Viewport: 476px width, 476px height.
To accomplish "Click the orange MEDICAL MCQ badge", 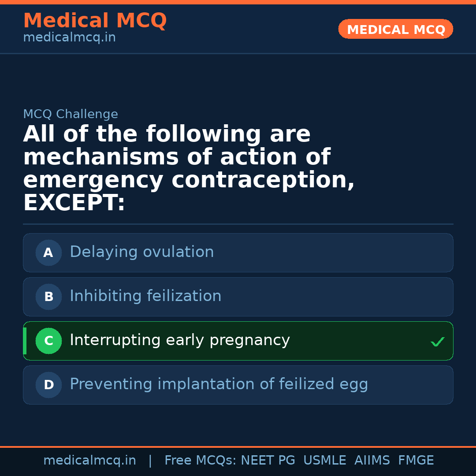I will [395, 29].
